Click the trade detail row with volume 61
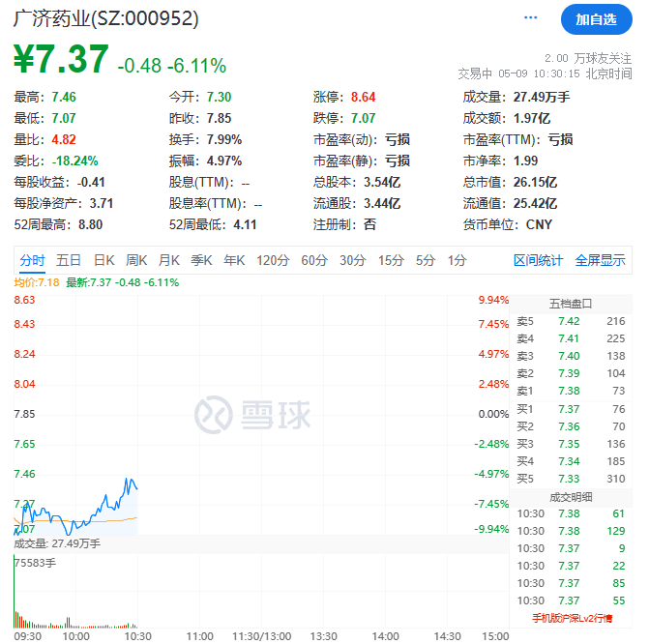The image size is (649, 644). click(x=571, y=513)
